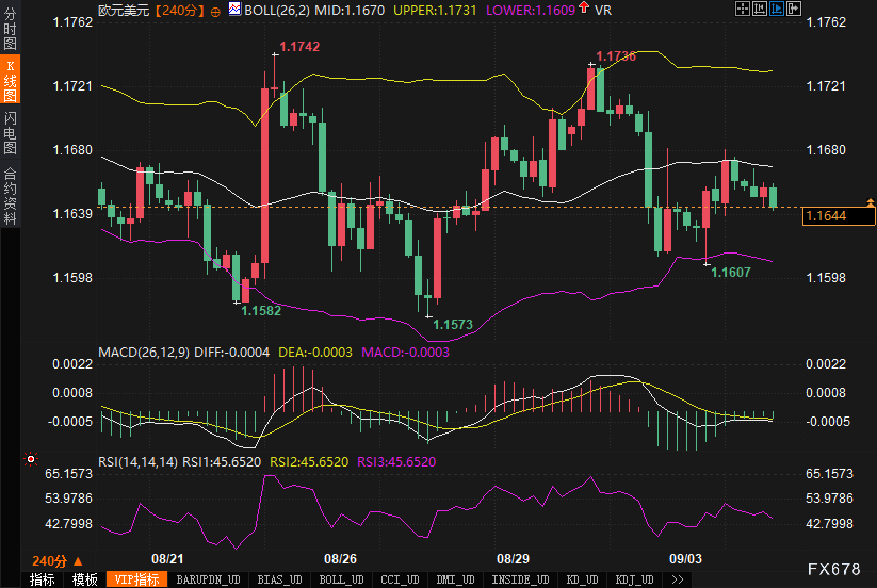This screenshot has height=588, width=877.
Task: Click the rightmost panel expand arrow icon
Action: point(793,9)
